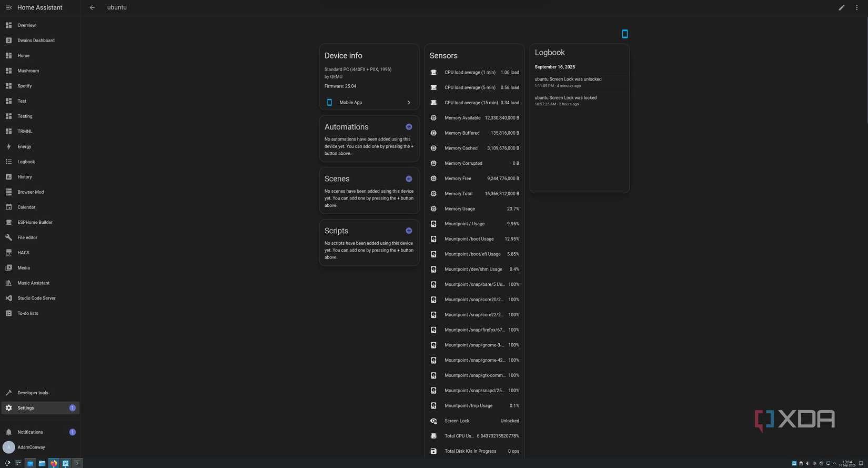
Task: Open Memory Total sensor row
Action: (475, 194)
